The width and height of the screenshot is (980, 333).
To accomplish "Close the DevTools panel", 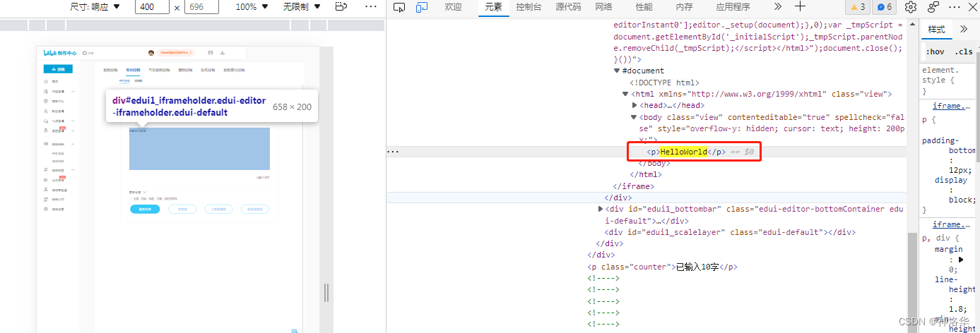I will pyautogui.click(x=972, y=7).
